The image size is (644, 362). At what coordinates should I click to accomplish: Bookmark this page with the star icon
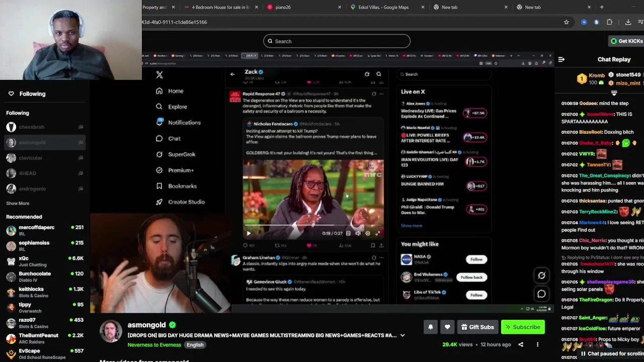coord(566,22)
